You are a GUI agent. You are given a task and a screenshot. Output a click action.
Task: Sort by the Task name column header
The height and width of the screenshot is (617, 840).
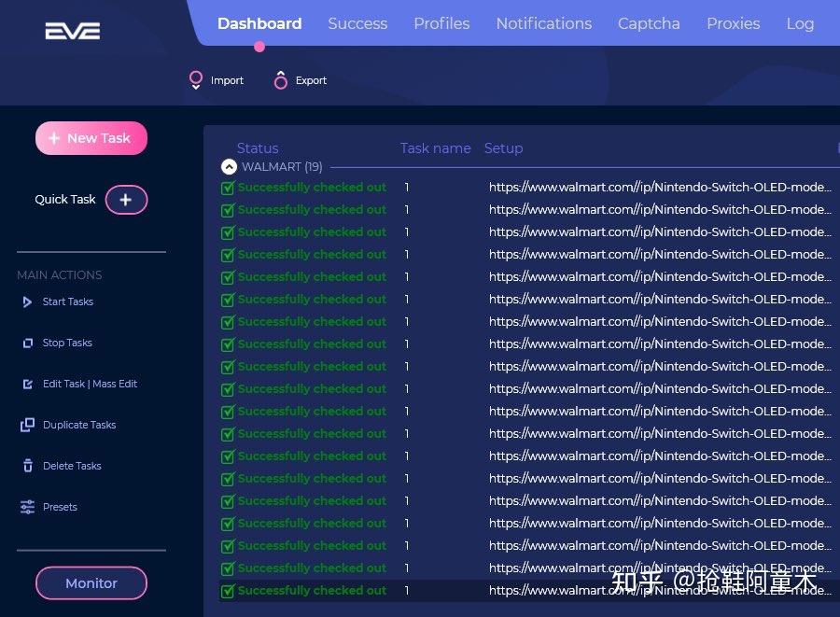click(435, 148)
